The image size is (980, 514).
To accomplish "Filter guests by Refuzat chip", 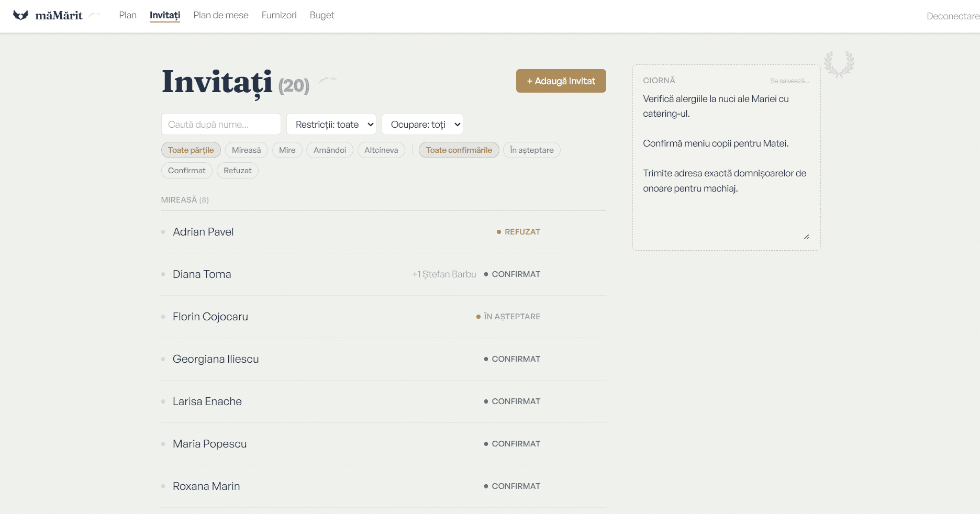I will tap(237, 171).
